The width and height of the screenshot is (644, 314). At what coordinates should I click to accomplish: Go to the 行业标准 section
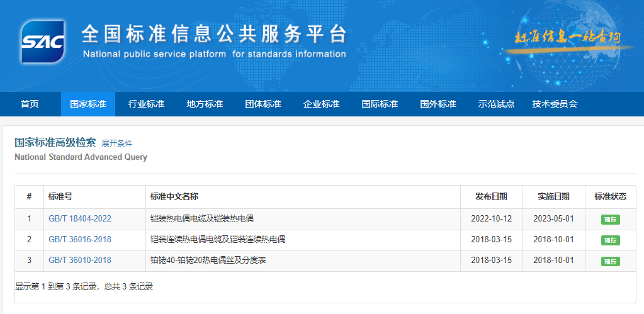(x=146, y=104)
